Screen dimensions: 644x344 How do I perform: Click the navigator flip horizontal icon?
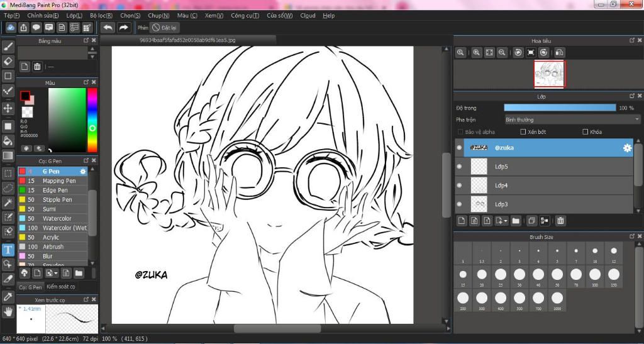point(559,53)
